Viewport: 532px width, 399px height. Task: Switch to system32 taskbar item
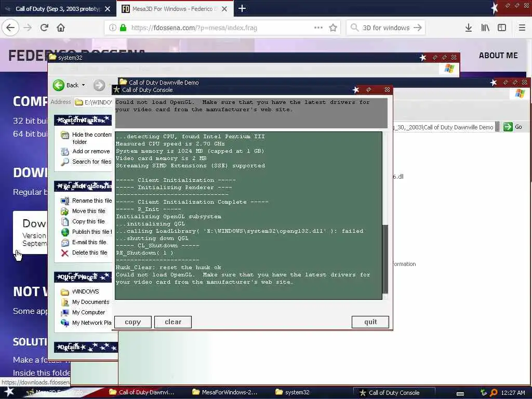point(294,393)
